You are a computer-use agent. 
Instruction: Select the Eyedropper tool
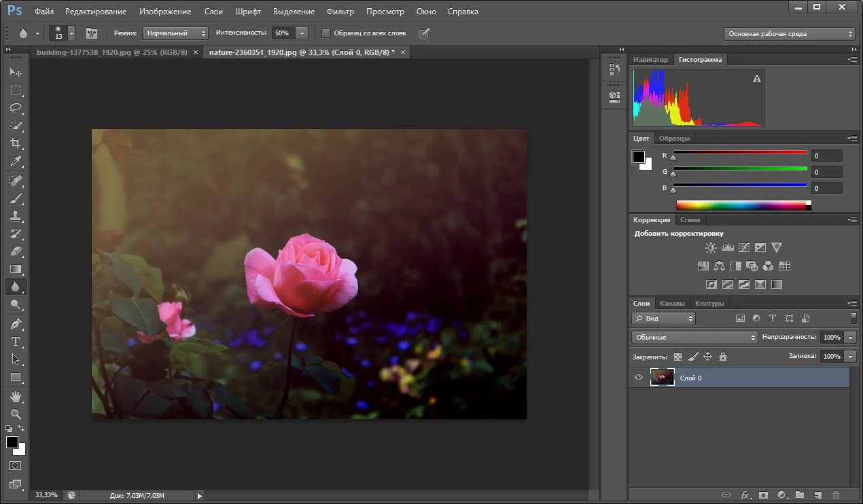[x=16, y=162]
